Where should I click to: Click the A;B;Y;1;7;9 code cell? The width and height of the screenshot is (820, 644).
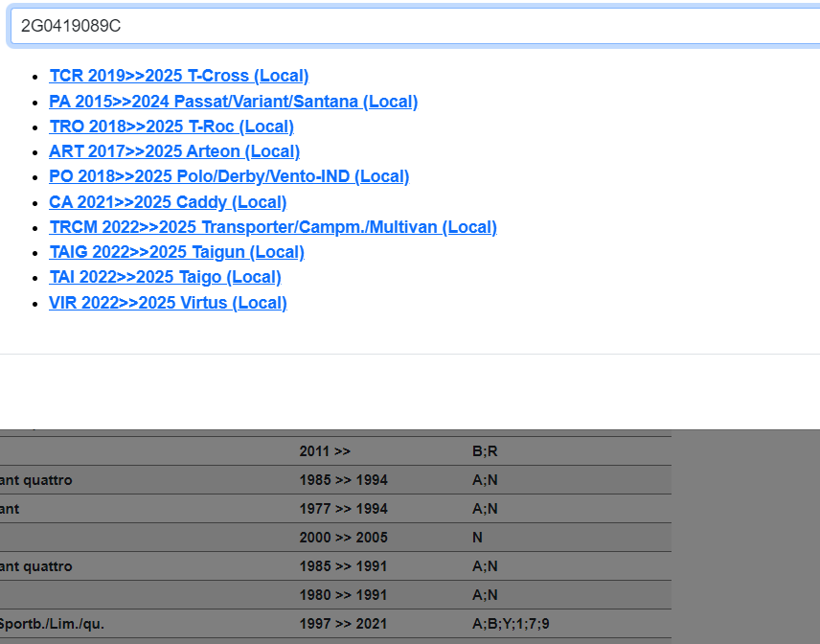tap(511, 624)
